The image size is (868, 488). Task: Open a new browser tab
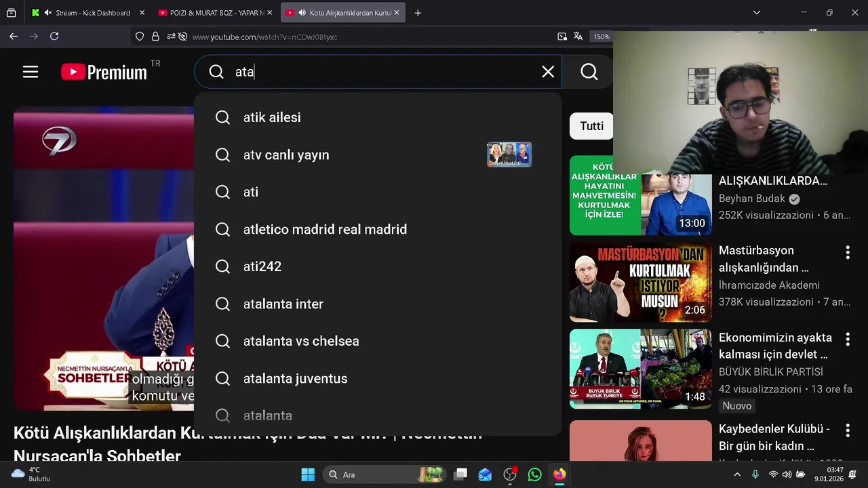click(x=418, y=13)
